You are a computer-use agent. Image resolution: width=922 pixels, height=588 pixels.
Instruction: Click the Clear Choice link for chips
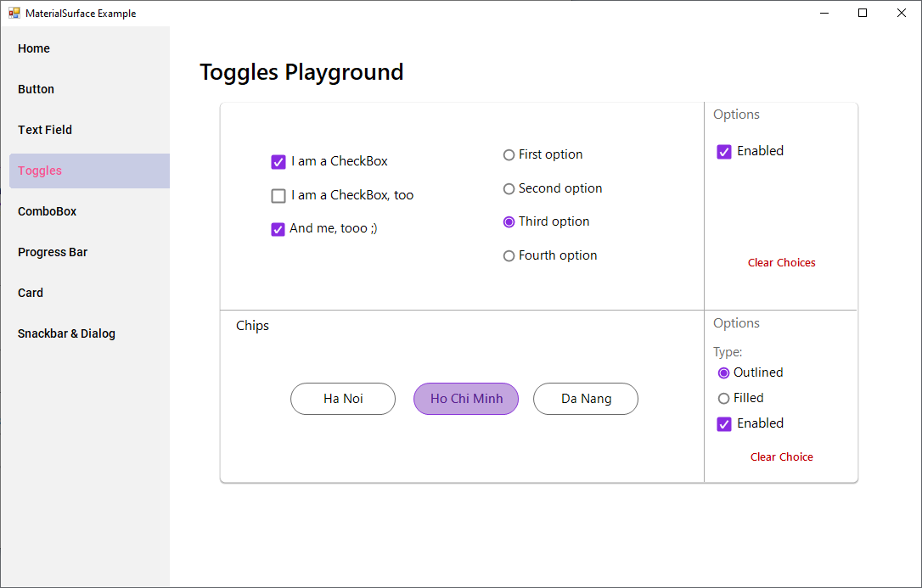pos(782,457)
